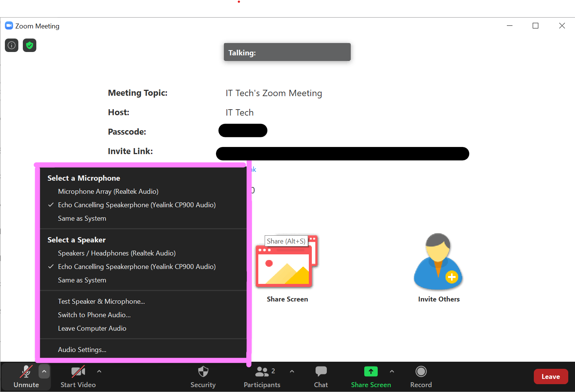Select Same as System under microphone

tap(143, 218)
